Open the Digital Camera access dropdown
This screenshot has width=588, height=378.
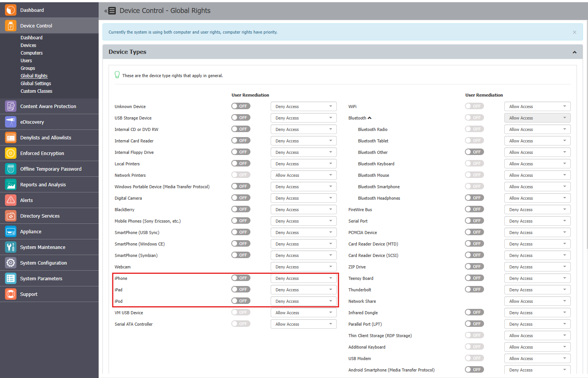click(304, 198)
